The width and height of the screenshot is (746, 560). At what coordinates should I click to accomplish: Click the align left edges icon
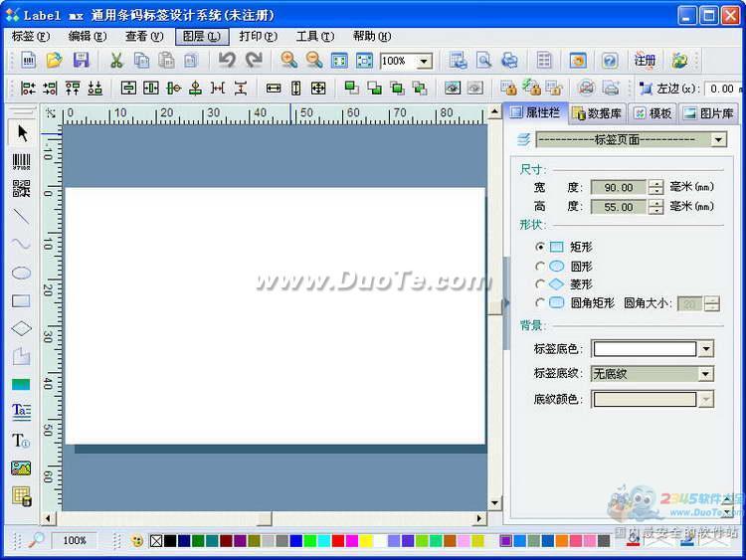[x=28, y=88]
